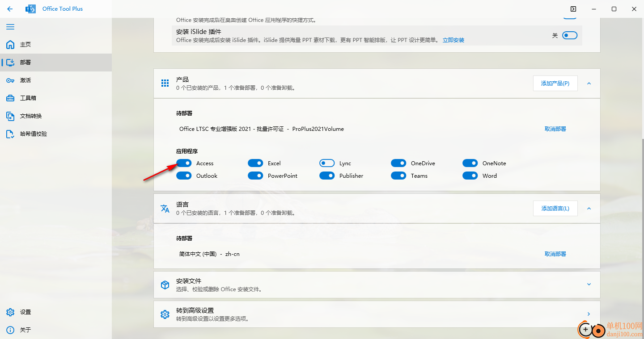Click the deploy icon for 部署
The image size is (644, 339).
coord(10,63)
